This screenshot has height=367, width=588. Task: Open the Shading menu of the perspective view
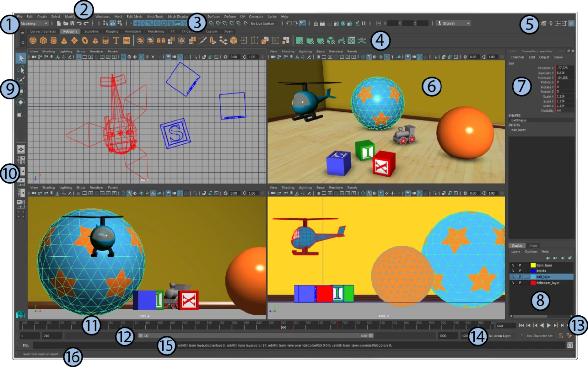289,51
